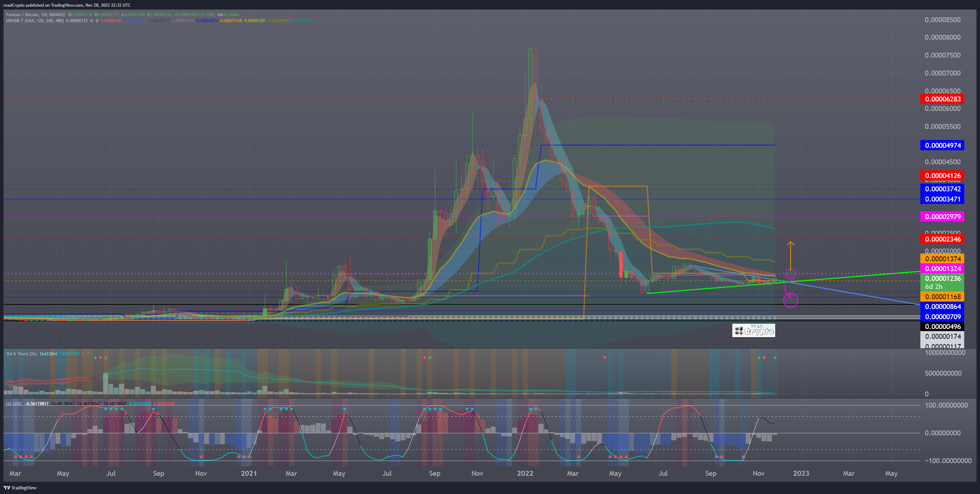980x494 pixels.
Task: Click the red 0.00004126 price axis label
Action: point(942,176)
